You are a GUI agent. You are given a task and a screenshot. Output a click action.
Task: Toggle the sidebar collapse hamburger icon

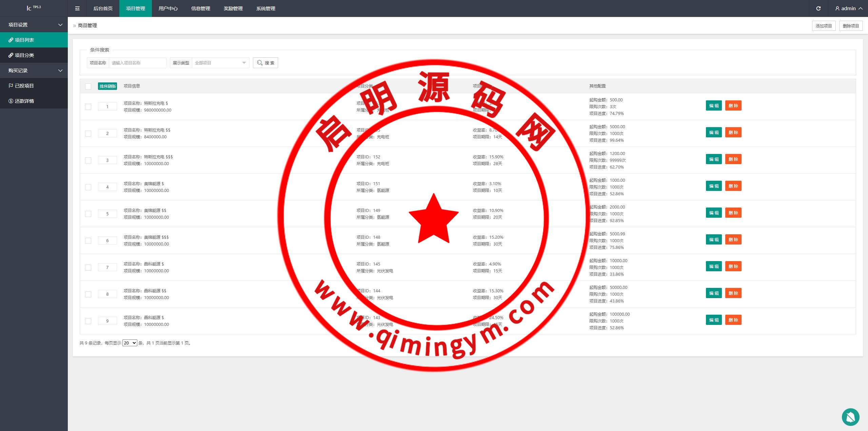click(x=77, y=8)
